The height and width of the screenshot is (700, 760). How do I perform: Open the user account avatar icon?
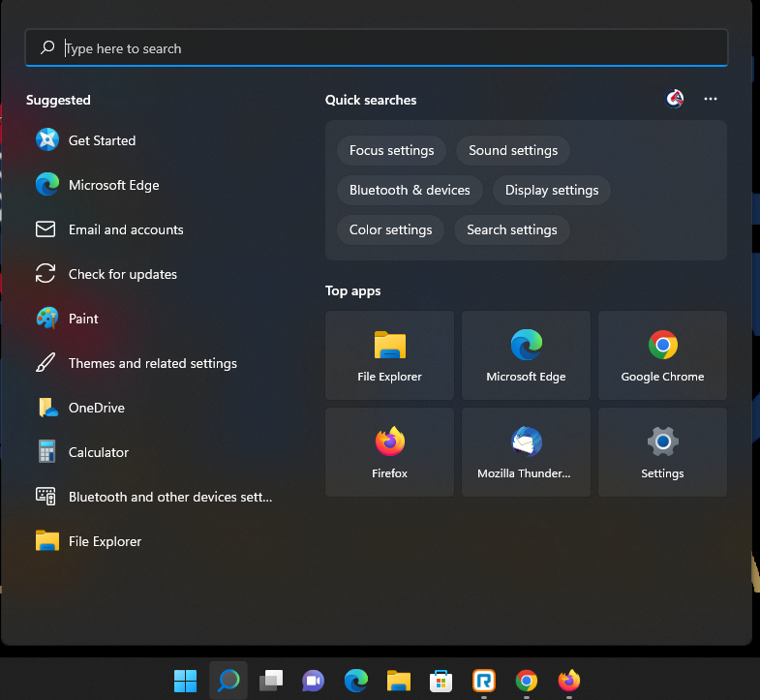(674, 99)
